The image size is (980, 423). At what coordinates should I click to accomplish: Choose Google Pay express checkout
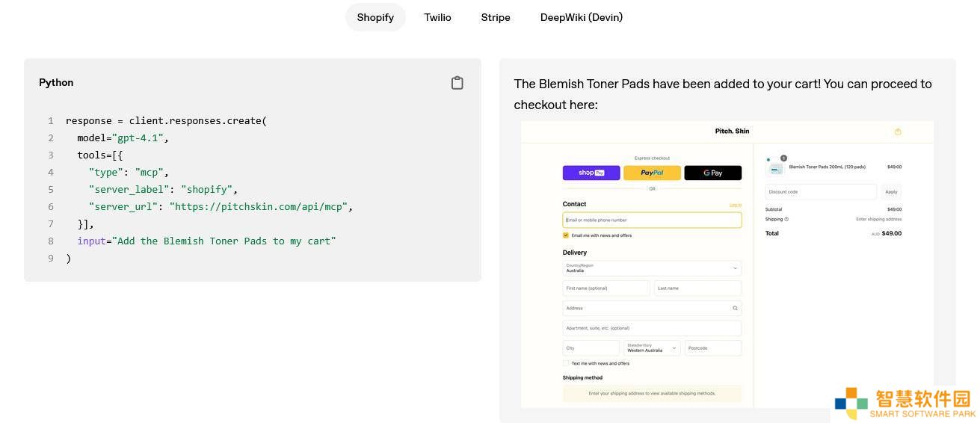[x=712, y=173]
